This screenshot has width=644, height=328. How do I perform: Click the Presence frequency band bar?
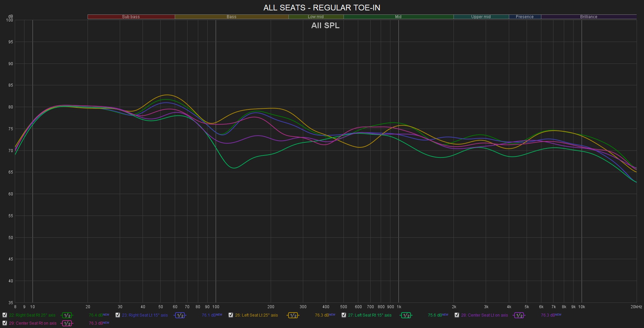pyautogui.click(x=525, y=17)
